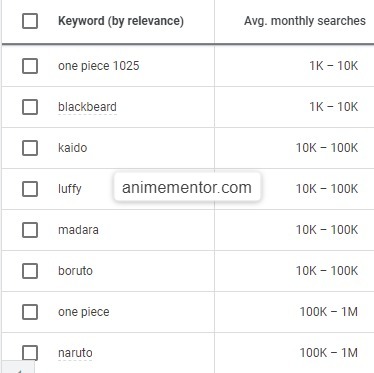
Task: Click the animementor.com watermark label
Action: coord(187,187)
